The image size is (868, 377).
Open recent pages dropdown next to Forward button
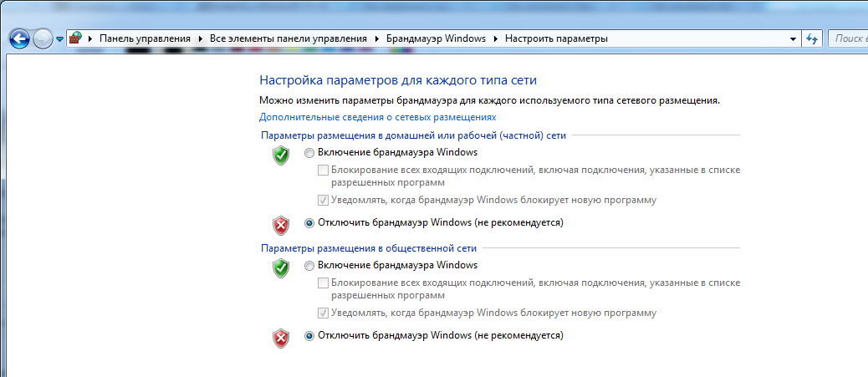click(59, 39)
